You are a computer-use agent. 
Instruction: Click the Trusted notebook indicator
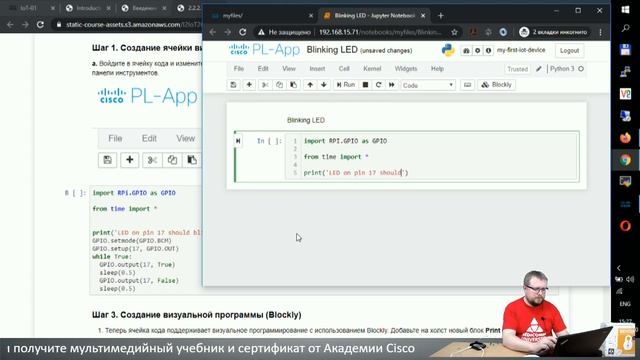[x=518, y=69]
